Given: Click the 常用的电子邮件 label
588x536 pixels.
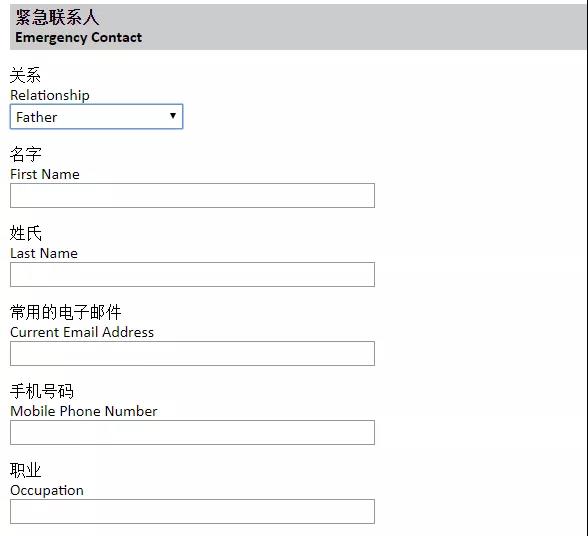Looking at the screenshot, I should tap(65, 312).
